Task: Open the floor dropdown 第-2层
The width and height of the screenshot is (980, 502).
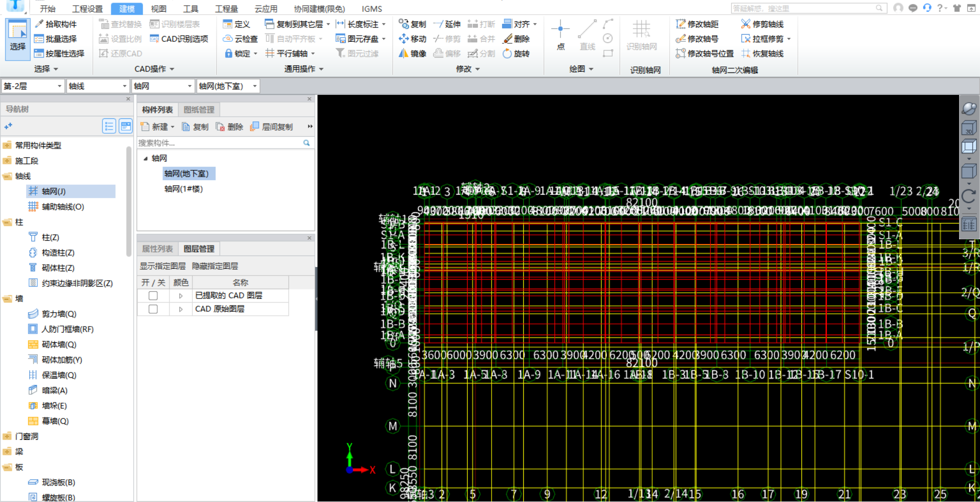Action: [33, 86]
